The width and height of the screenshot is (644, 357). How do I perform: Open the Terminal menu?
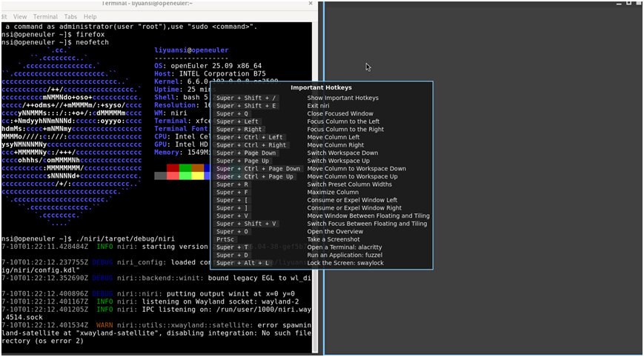pyautogui.click(x=45, y=17)
